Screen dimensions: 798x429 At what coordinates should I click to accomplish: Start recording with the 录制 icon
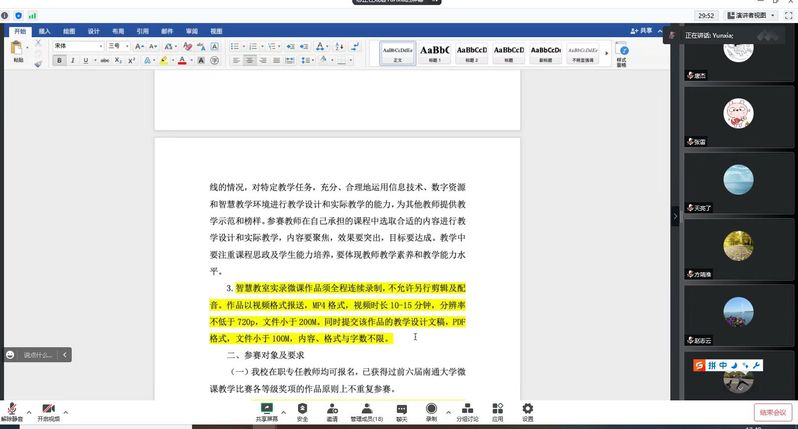pos(431,409)
